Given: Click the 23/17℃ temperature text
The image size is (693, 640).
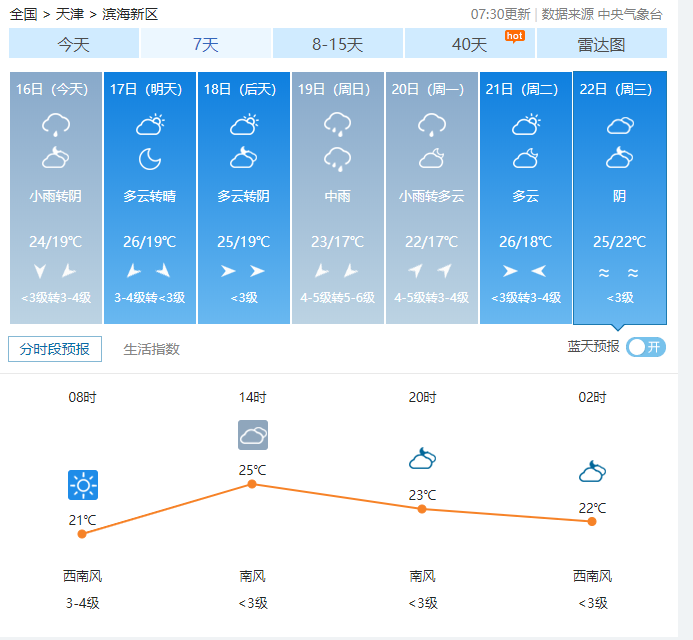Looking at the screenshot, I should [338, 241].
